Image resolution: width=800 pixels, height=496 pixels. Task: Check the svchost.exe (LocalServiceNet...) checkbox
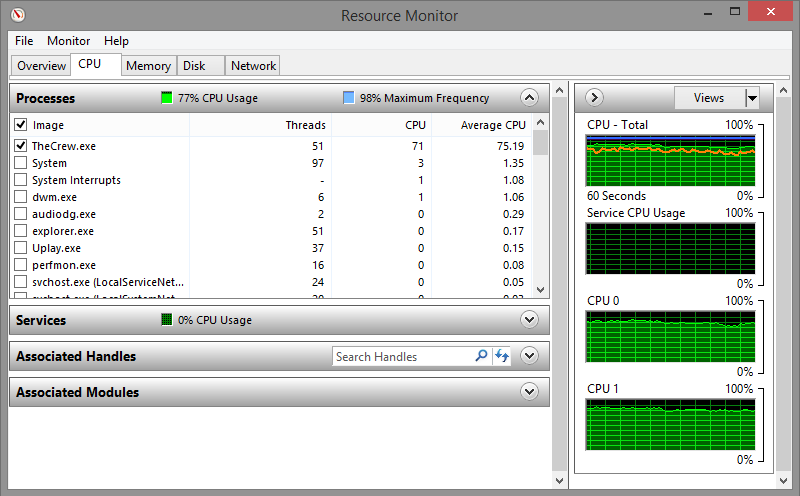pyautogui.click(x=20, y=282)
